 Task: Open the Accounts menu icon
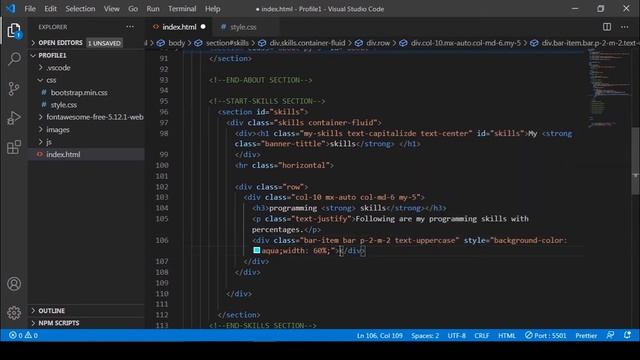(14, 284)
